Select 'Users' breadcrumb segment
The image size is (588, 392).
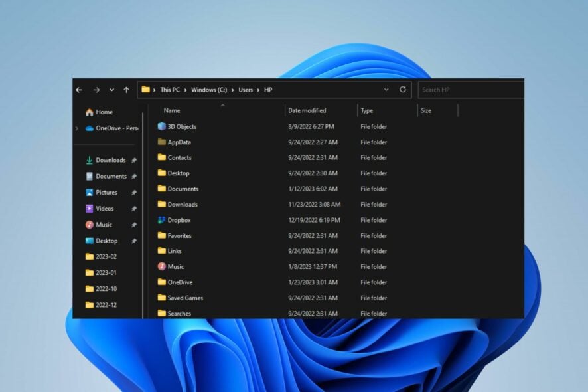246,90
